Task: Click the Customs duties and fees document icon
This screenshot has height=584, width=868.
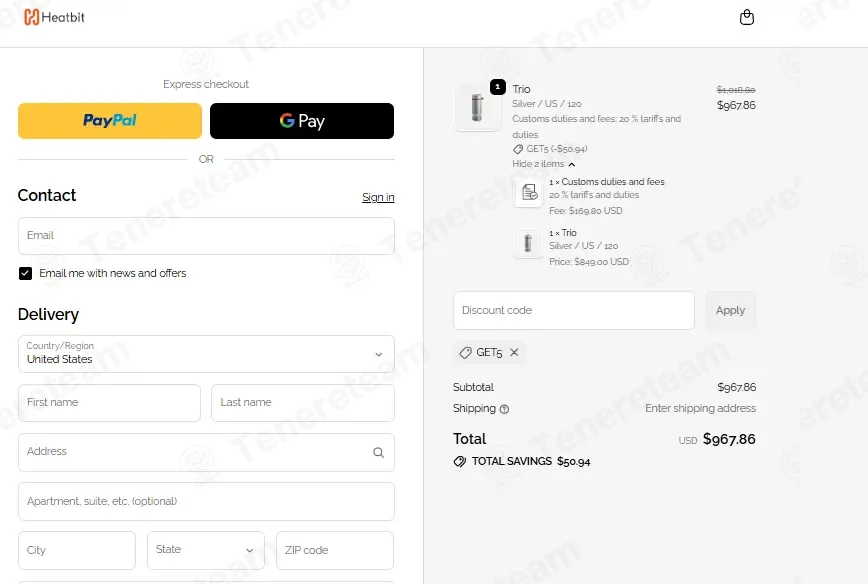Action: click(x=528, y=192)
